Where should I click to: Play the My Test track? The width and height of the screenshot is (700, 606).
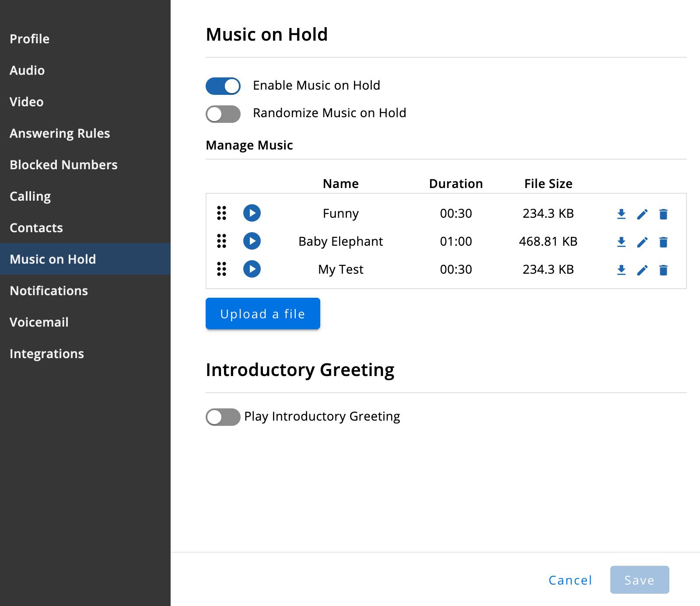tap(252, 269)
